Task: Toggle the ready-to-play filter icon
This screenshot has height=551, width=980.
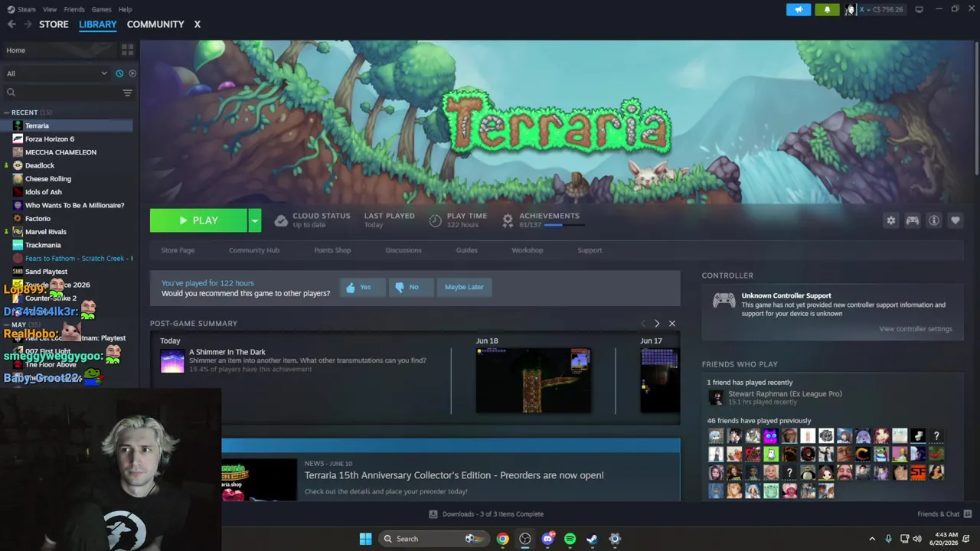Action: click(x=132, y=73)
